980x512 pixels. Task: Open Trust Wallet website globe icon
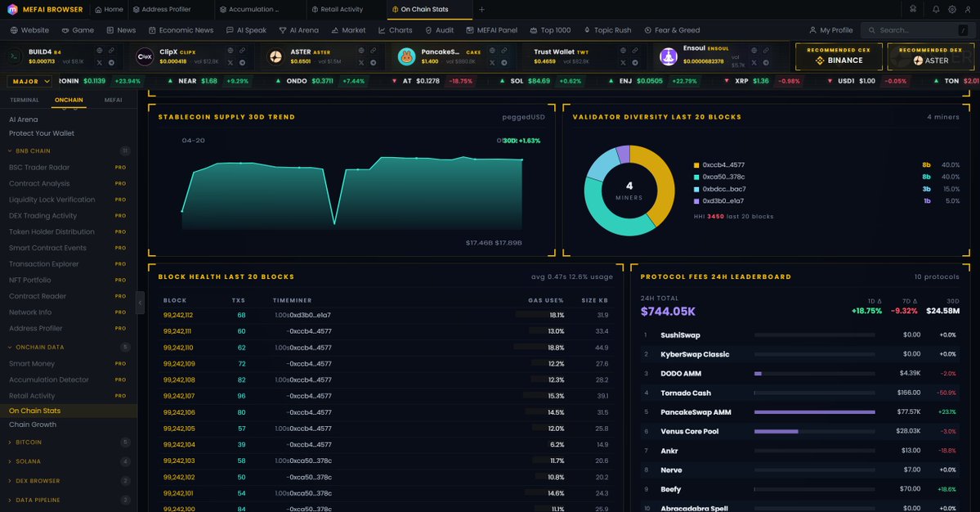tap(623, 51)
